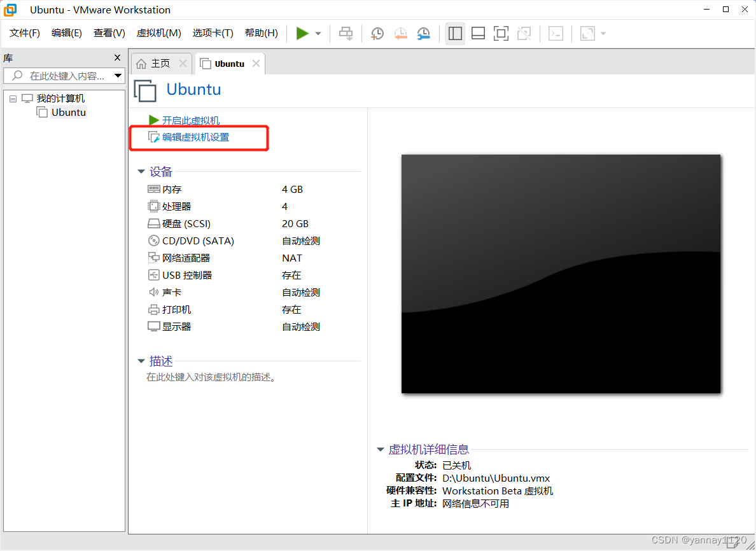756x551 pixels.
Task: Click the 4 GB memory value
Action: click(x=292, y=190)
